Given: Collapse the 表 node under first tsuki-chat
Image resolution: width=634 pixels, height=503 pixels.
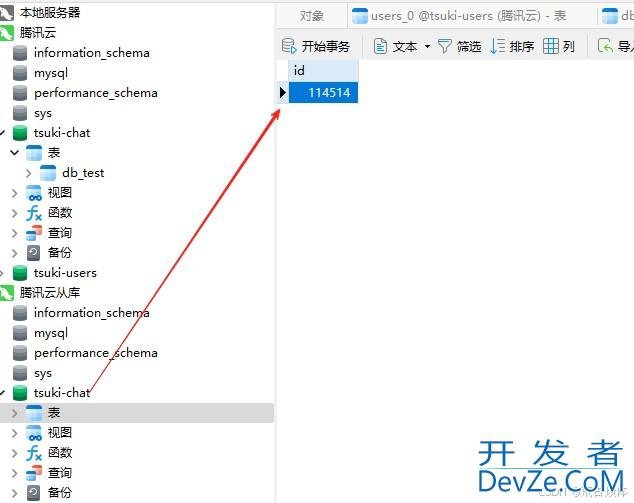Looking at the screenshot, I should click(15, 153).
